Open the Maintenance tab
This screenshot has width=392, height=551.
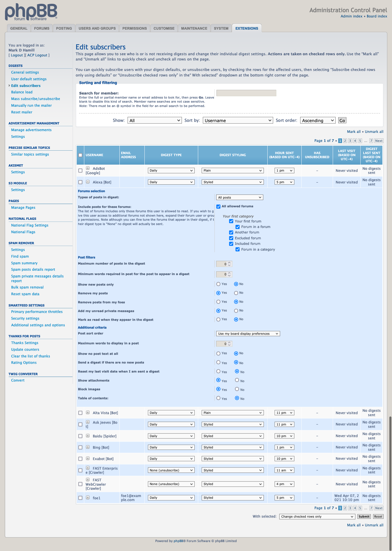pos(194,28)
